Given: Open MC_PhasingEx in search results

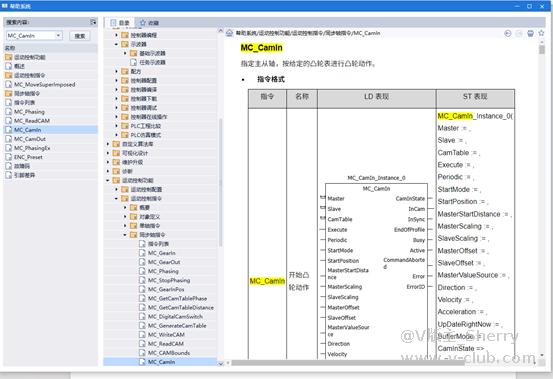Looking at the screenshot, I should 32,148.
